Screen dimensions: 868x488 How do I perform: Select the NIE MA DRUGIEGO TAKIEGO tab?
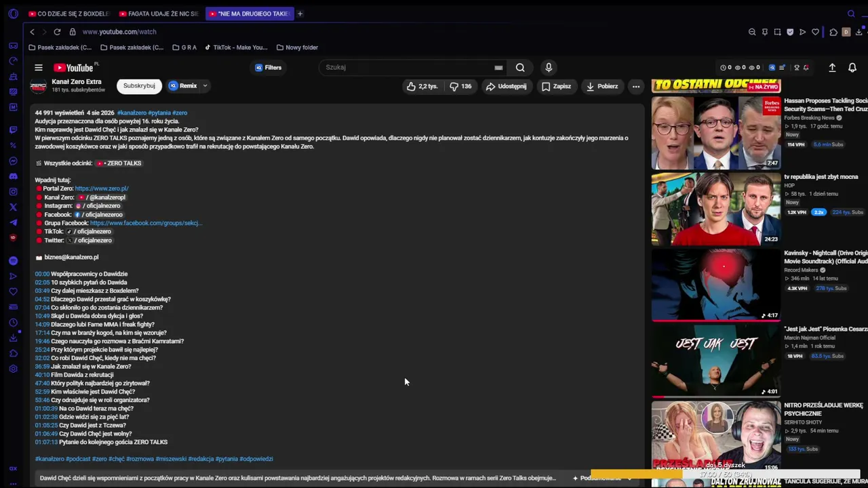pos(249,14)
